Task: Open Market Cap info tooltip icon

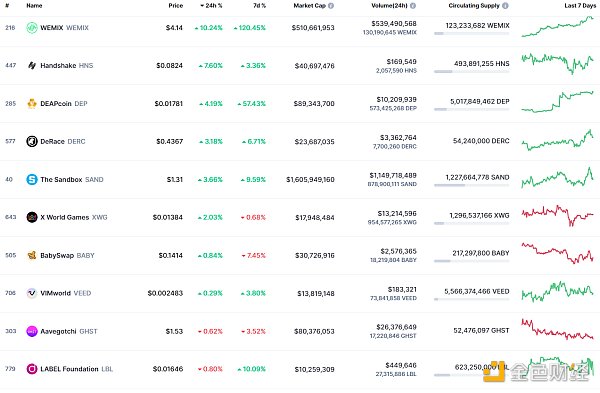Action: click(331, 6)
